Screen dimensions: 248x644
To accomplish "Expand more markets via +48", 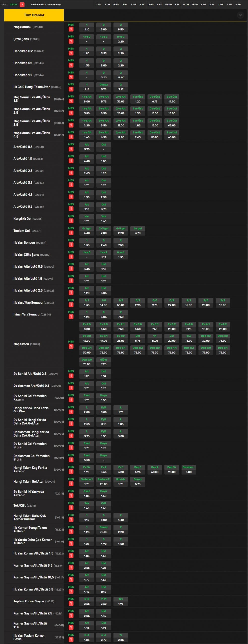I will 238,4.
